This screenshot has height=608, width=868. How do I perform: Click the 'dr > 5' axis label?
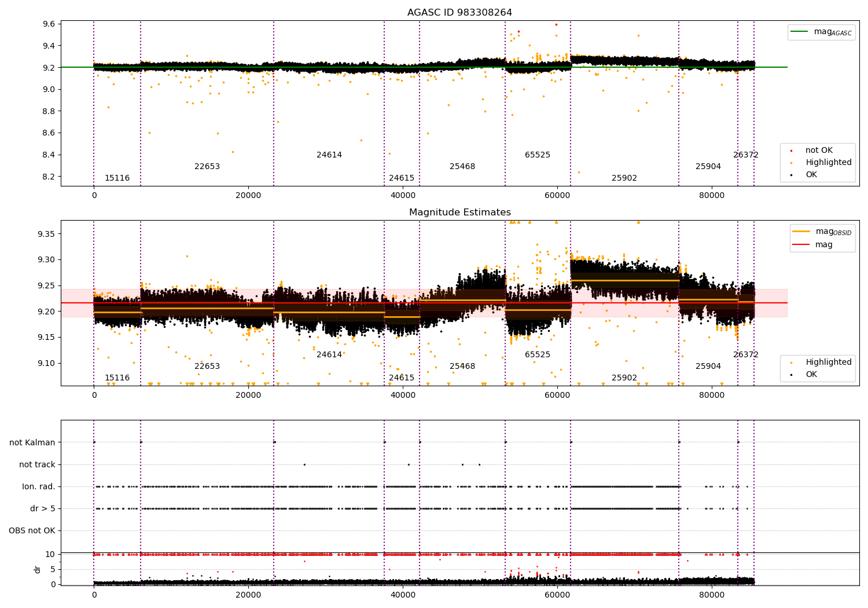43,509
